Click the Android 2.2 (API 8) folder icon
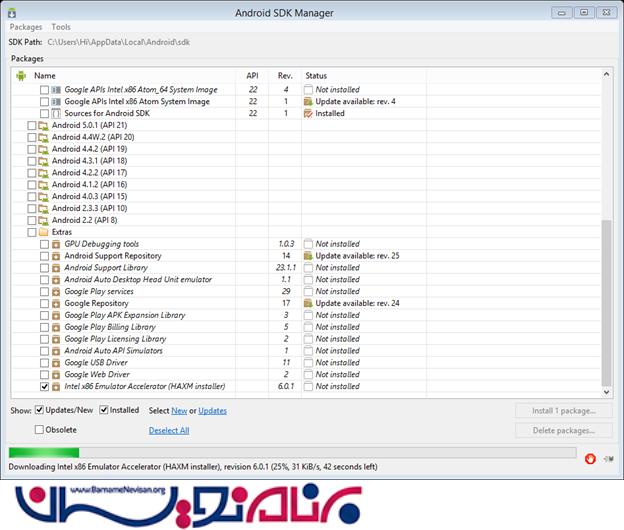 pyautogui.click(x=42, y=220)
